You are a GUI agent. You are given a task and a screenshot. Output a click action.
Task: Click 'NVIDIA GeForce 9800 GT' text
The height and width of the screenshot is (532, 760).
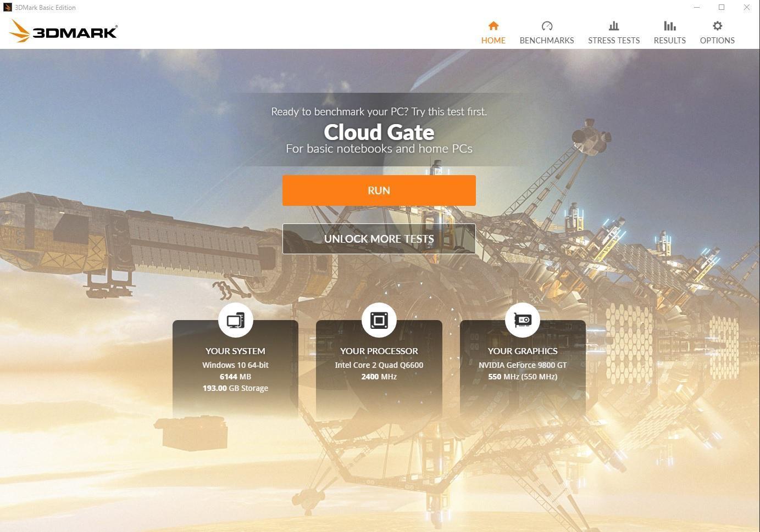[x=522, y=365]
